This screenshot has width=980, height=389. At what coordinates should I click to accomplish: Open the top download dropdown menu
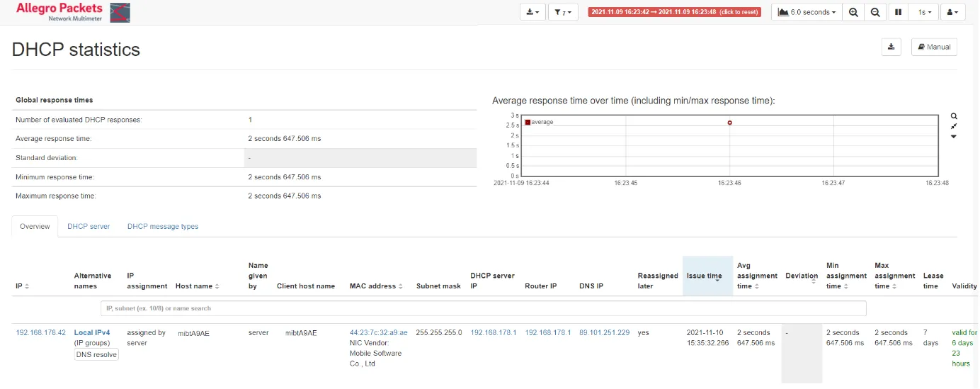click(x=532, y=12)
